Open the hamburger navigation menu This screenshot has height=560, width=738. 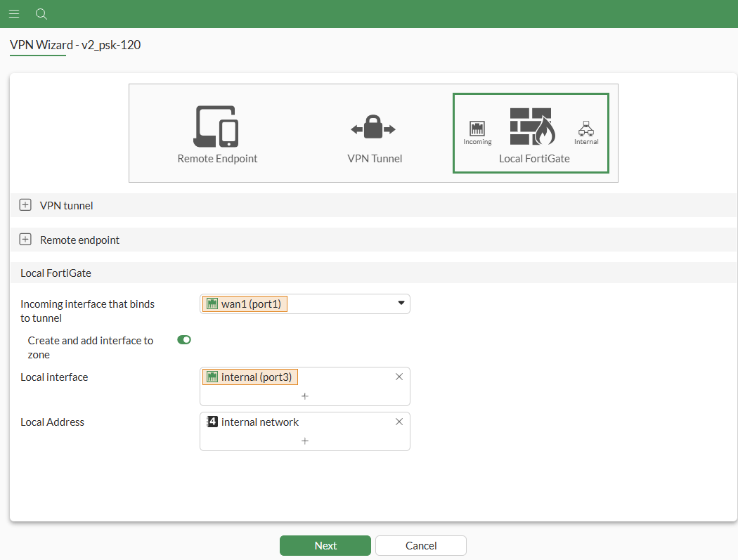[14, 13]
